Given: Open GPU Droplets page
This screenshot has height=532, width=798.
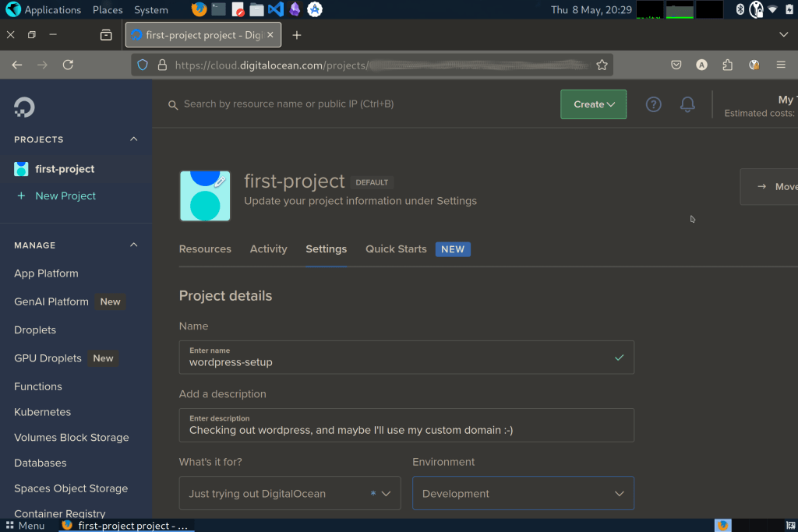Looking at the screenshot, I should click(48, 358).
